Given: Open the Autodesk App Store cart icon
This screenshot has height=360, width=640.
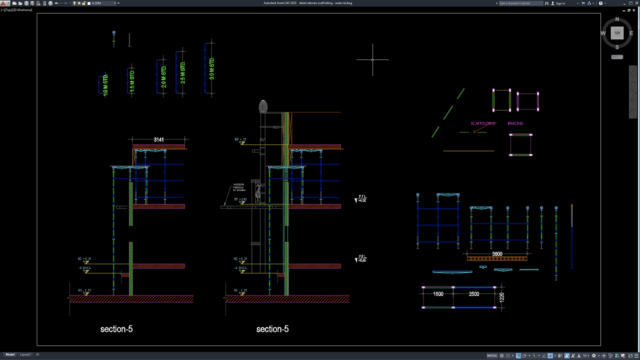Looking at the screenshot, I should [583, 3].
